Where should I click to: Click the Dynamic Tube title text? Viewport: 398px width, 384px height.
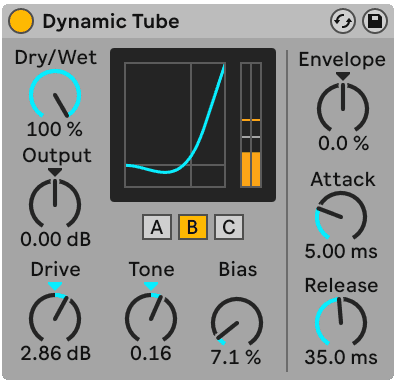pyautogui.click(x=111, y=22)
